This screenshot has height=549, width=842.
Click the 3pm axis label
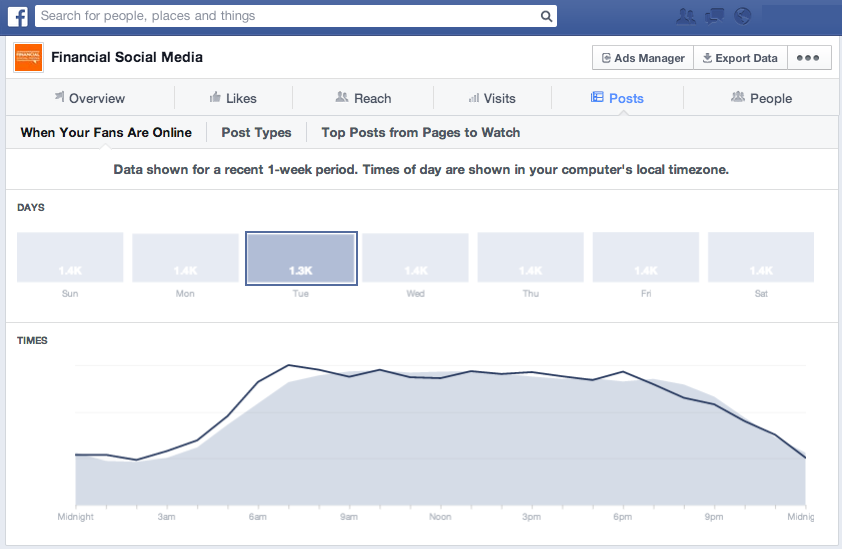pyautogui.click(x=531, y=516)
